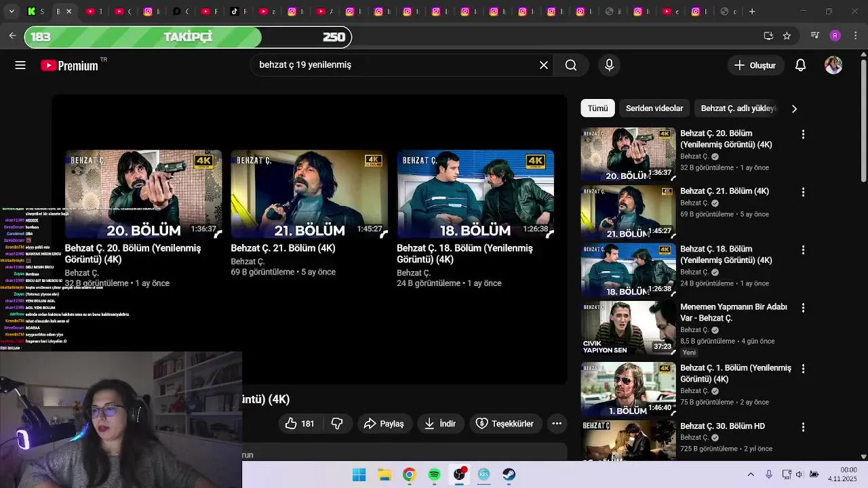Select the Seriden videolar filter chip

(654, 108)
